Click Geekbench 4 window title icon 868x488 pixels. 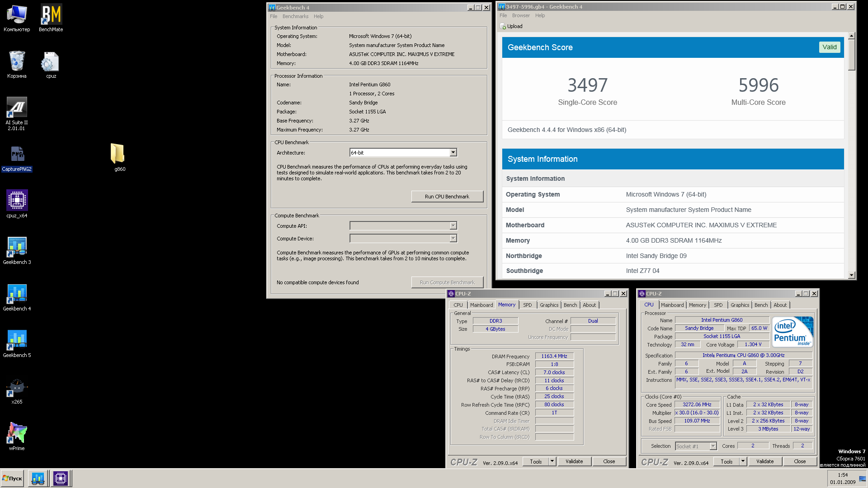(x=272, y=7)
